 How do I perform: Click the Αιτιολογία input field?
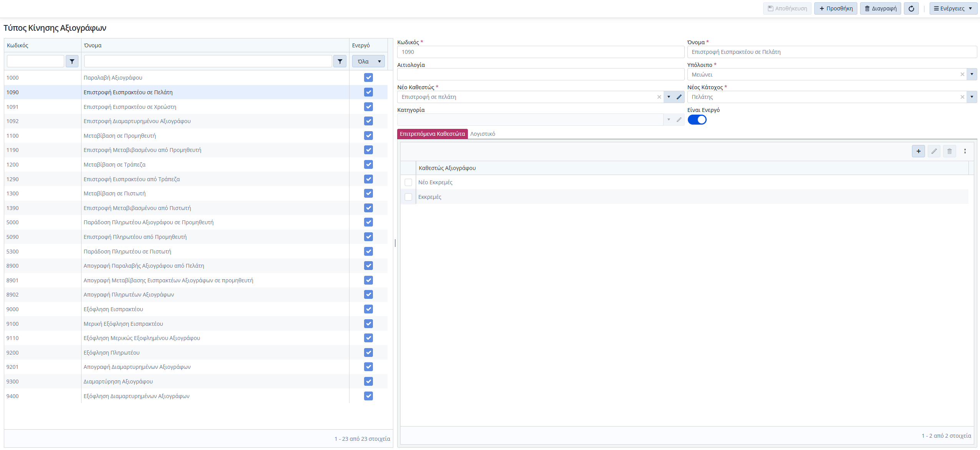541,74
